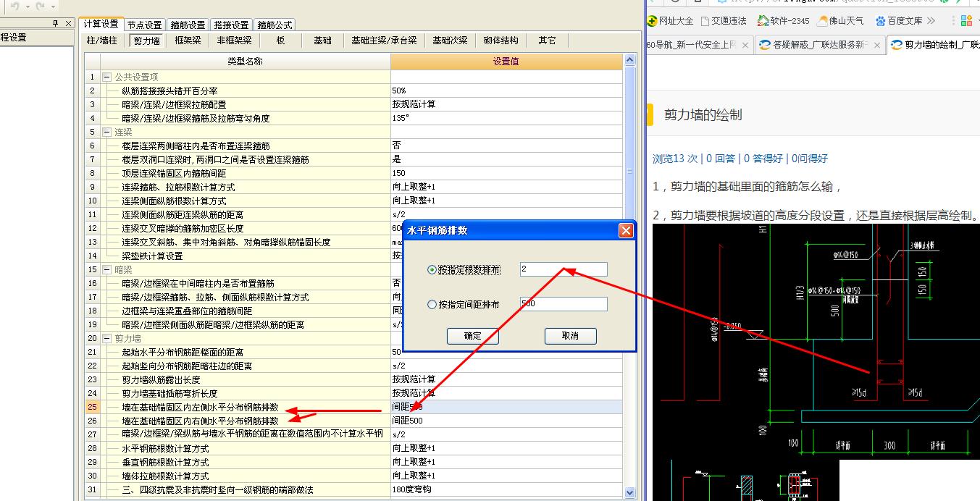Click the spacing input field showing 500

[x=564, y=304]
